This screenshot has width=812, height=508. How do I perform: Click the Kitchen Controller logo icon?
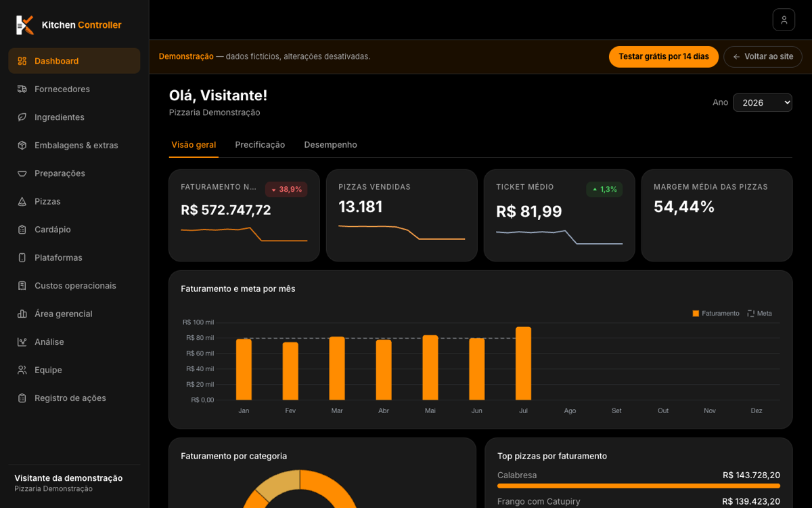click(x=25, y=25)
